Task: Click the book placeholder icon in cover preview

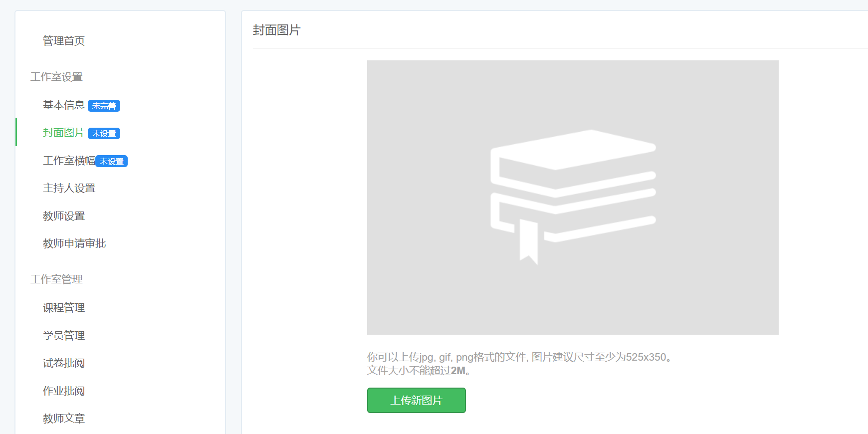Action: click(573, 197)
